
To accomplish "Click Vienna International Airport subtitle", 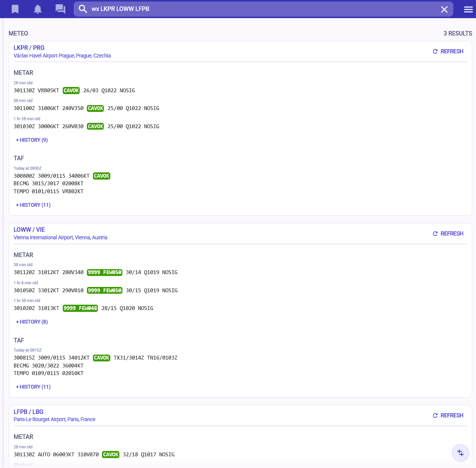I will pos(60,237).
